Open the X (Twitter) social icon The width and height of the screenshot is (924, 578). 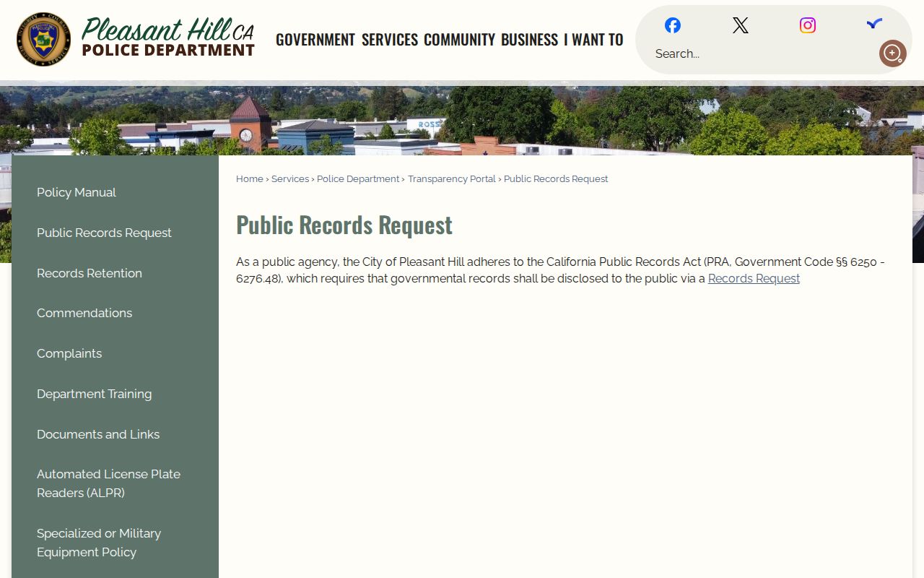(x=741, y=25)
